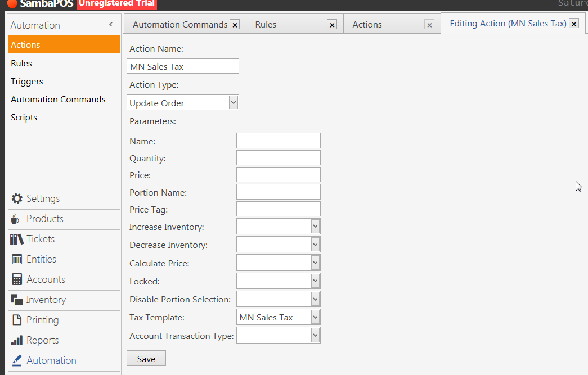Click the Action Name text field
The width and height of the screenshot is (588, 375).
coord(183,66)
